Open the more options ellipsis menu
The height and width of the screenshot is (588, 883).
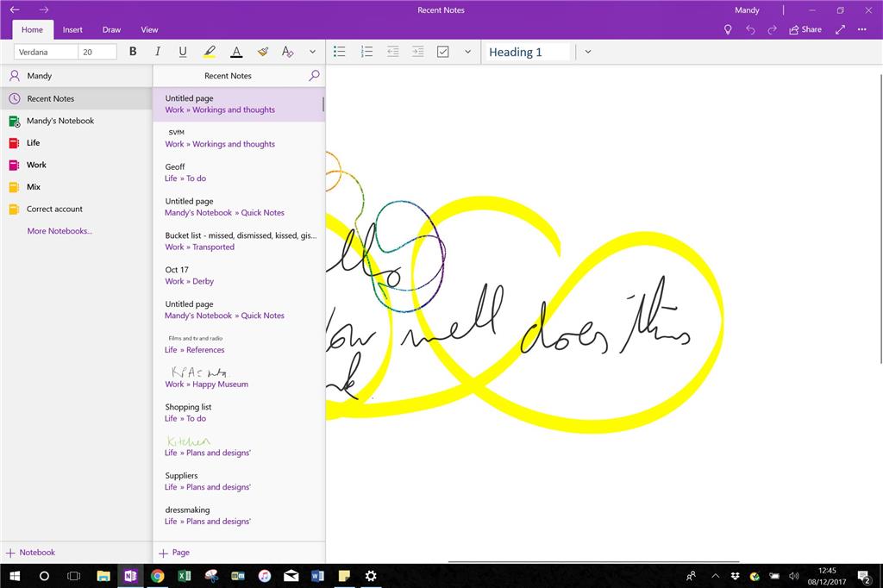pyautogui.click(x=862, y=30)
